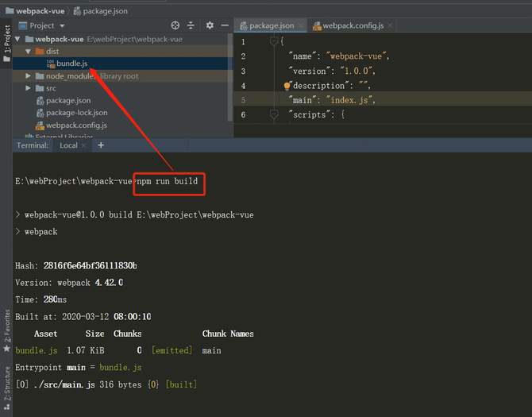The image size is (532, 417).
Task: Click bundle.js in the Asset row
Action: (37, 350)
